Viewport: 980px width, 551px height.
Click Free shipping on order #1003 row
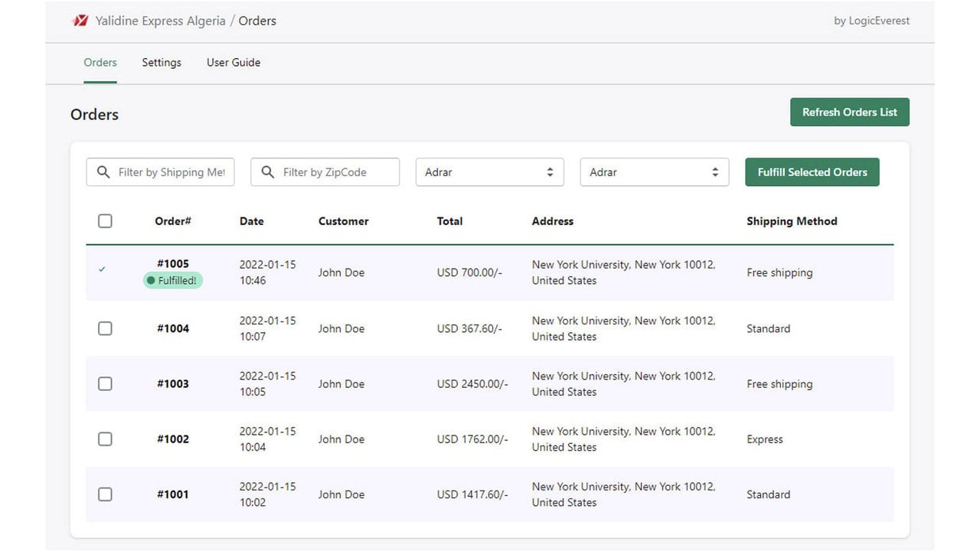tap(779, 383)
